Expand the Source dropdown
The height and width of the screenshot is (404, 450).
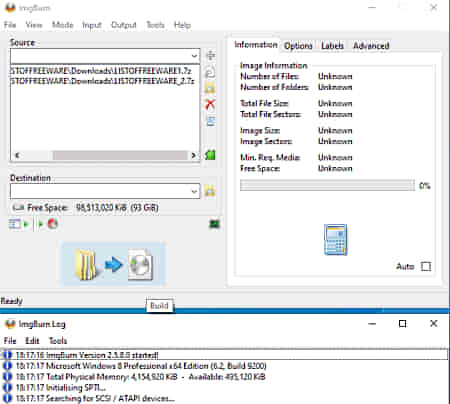click(194, 56)
